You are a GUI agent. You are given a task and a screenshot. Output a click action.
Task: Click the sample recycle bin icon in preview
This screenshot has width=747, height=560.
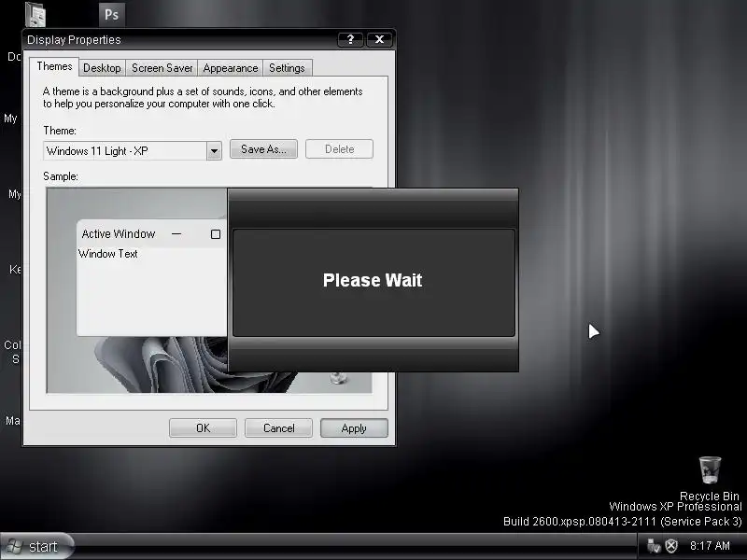coord(338,378)
